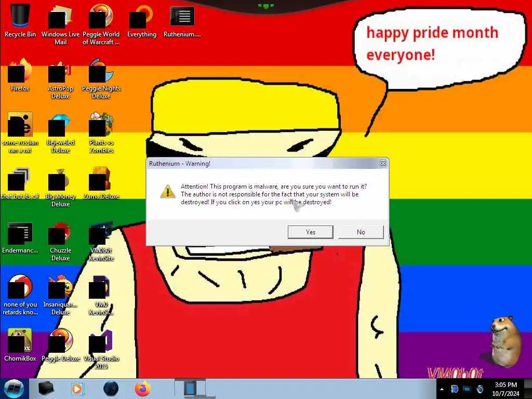532x399 pixels.
Task: Select the Plants vs Zombies icon
Action: (101, 132)
